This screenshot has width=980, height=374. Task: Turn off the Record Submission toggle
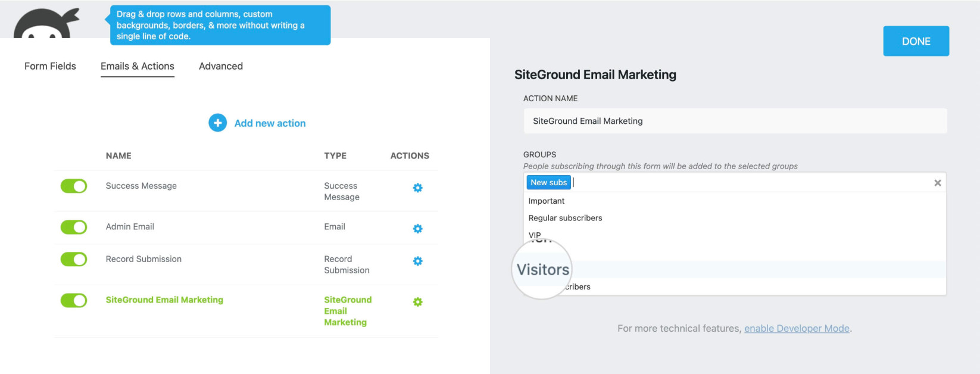[74, 259]
